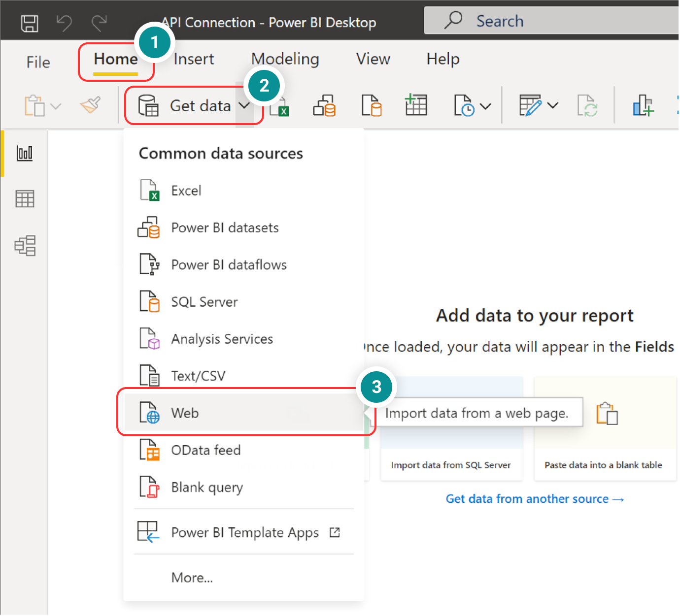Viewport: 680px width, 616px height.
Task: Expand the Recent sources dropdown arrow
Action: pyautogui.click(x=485, y=106)
